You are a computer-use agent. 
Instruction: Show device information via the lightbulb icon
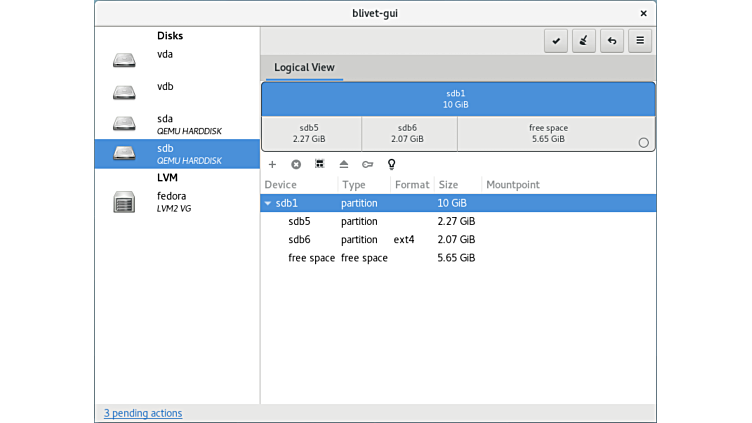(392, 164)
